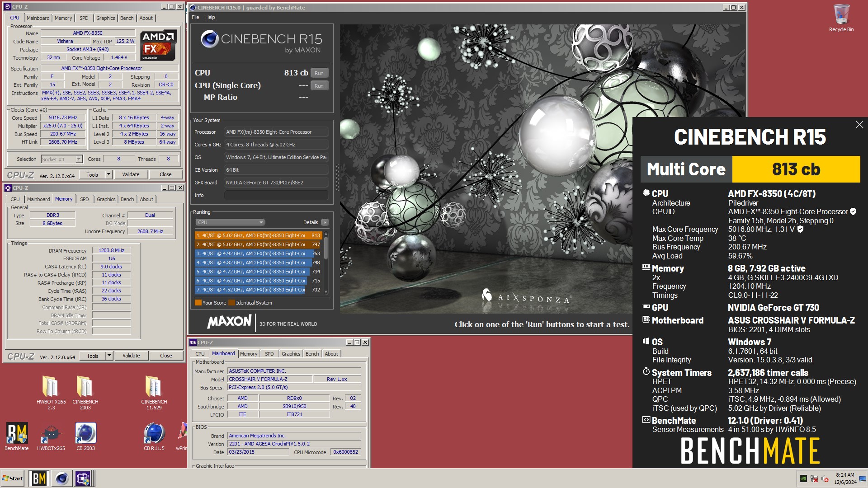The width and height of the screenshot is (868, 488).
Task: Select ranking row 2 with score 797
Action: coord(258,244)
